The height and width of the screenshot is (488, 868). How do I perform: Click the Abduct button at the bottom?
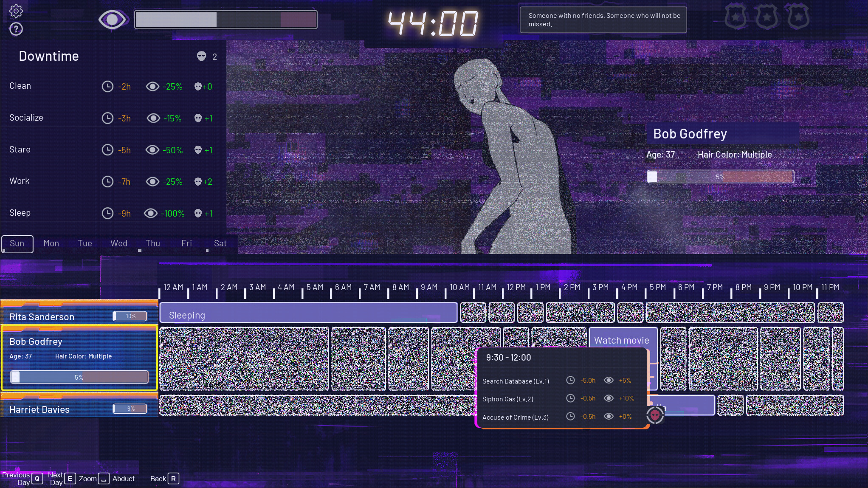(124, 479)
